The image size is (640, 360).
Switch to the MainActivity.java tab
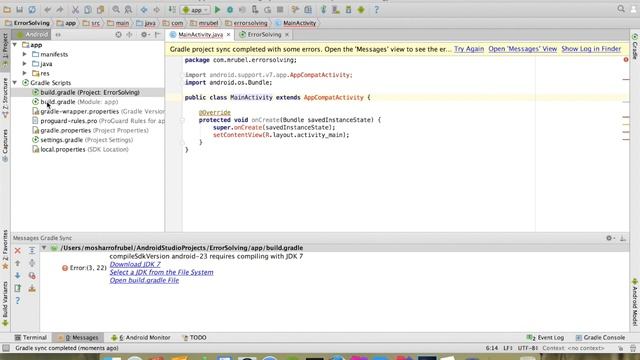point(200,35)
